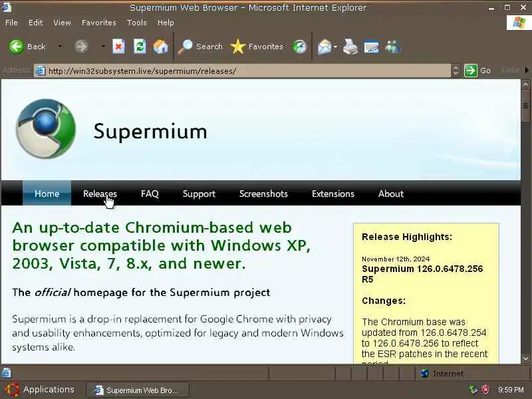Open the Applications start menu
This screenshot has height=399, width=532.
40,389
